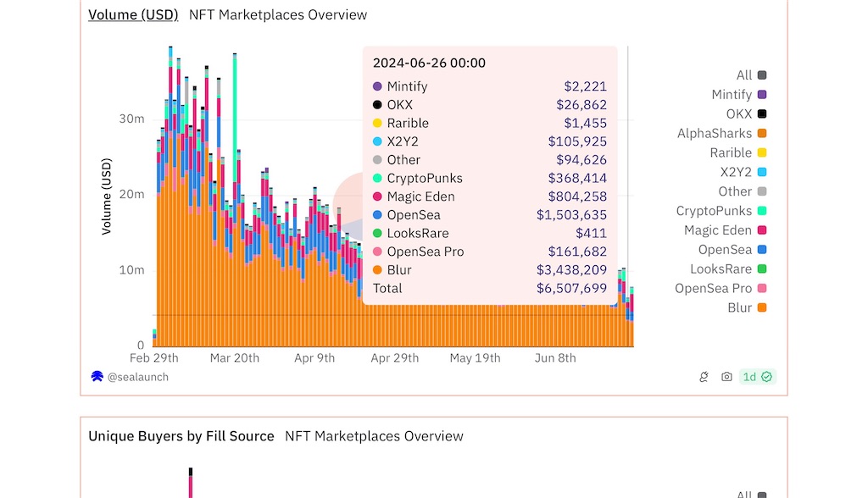Open the Volume (USD) chart title link
The height and width of the screenshot is (498, 868).
(133, 15)
